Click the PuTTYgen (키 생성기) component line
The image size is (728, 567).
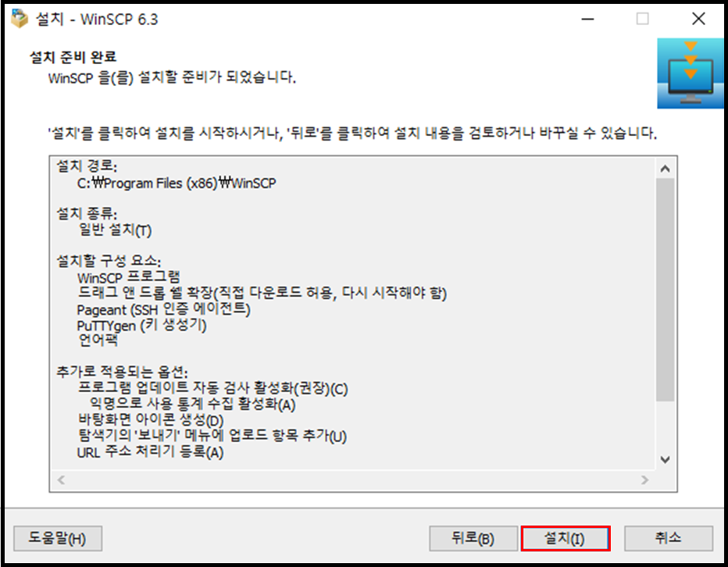coord(141,325)
